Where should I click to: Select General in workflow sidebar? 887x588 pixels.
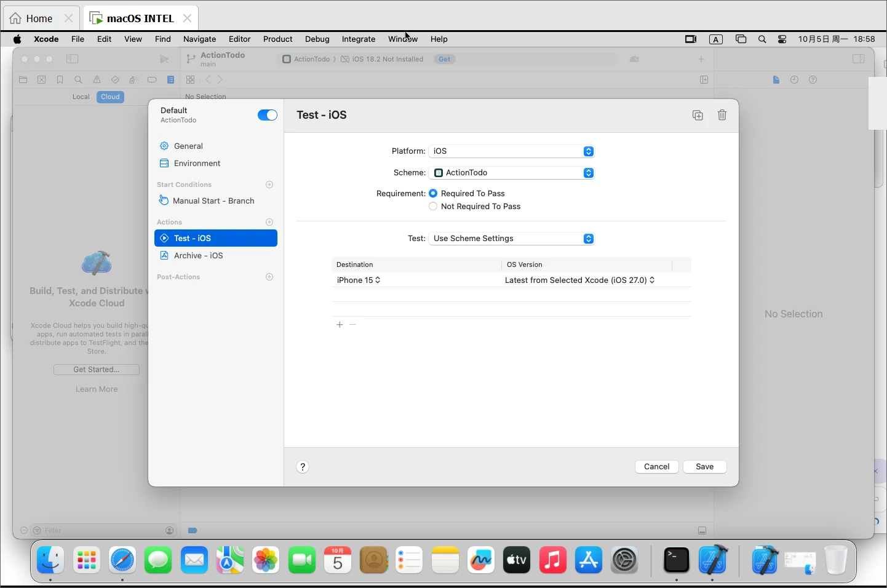tap(216, 146)
